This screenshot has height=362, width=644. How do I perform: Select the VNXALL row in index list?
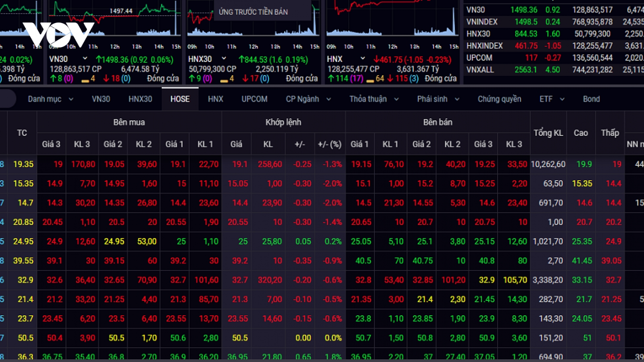(555, 70)
